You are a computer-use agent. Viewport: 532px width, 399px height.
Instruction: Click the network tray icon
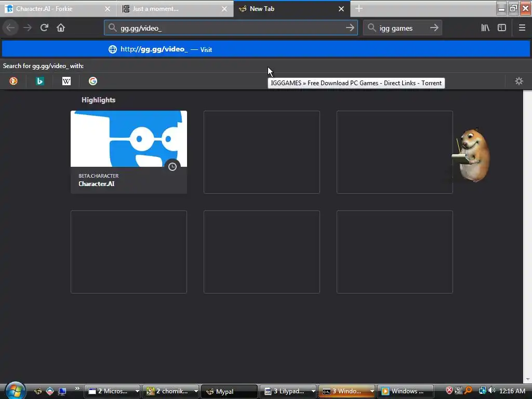click(x=482, y=391)
